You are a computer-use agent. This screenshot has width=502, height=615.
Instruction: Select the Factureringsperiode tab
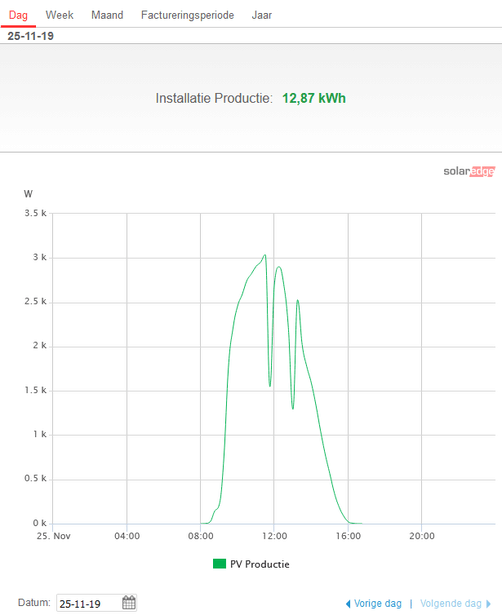point(187,15)
